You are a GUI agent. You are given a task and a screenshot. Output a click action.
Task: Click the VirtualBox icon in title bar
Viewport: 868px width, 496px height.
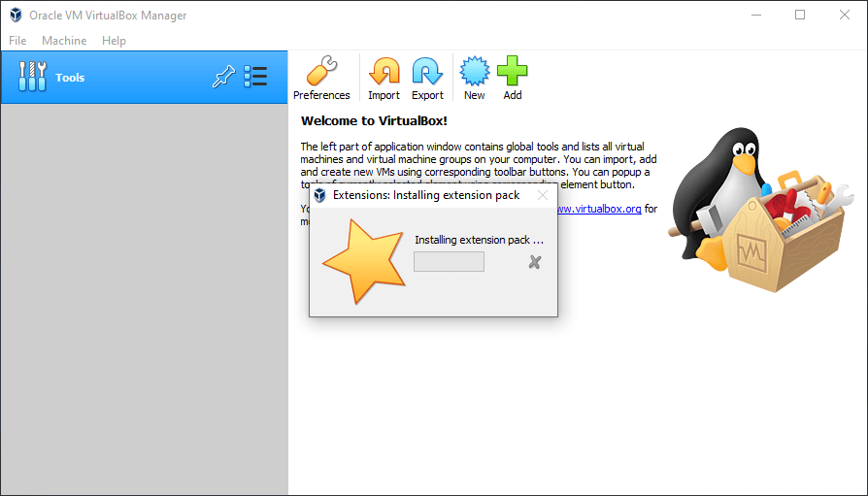pyautogui.click(x=16, y=15)
